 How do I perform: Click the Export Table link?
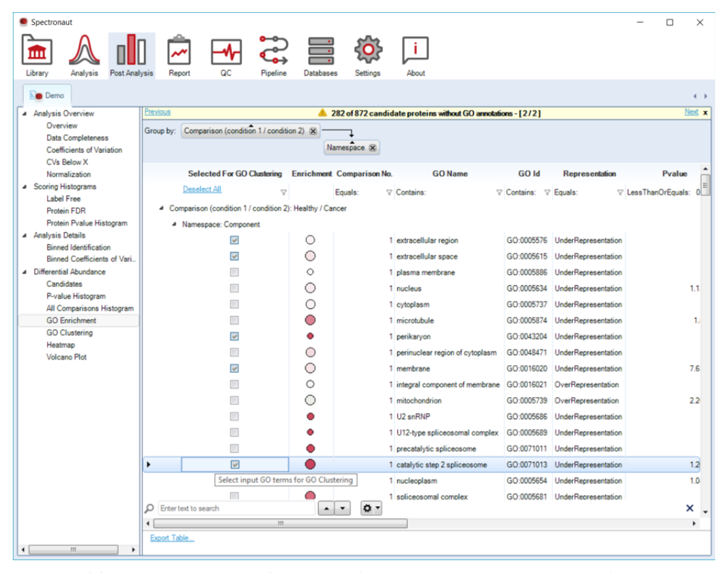point(172,538)
